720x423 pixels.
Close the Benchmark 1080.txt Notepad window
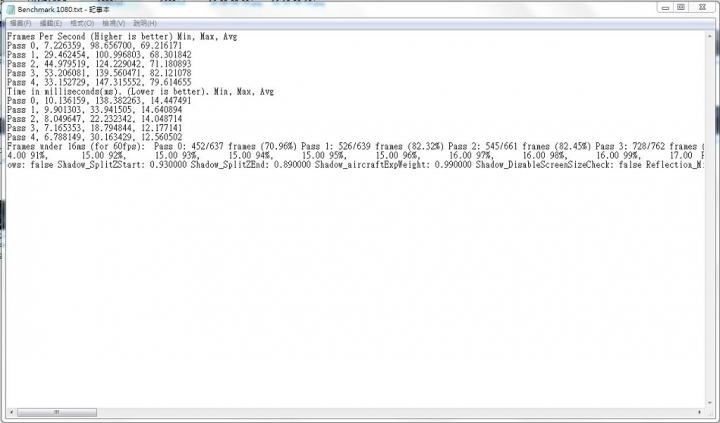(703, 7)
